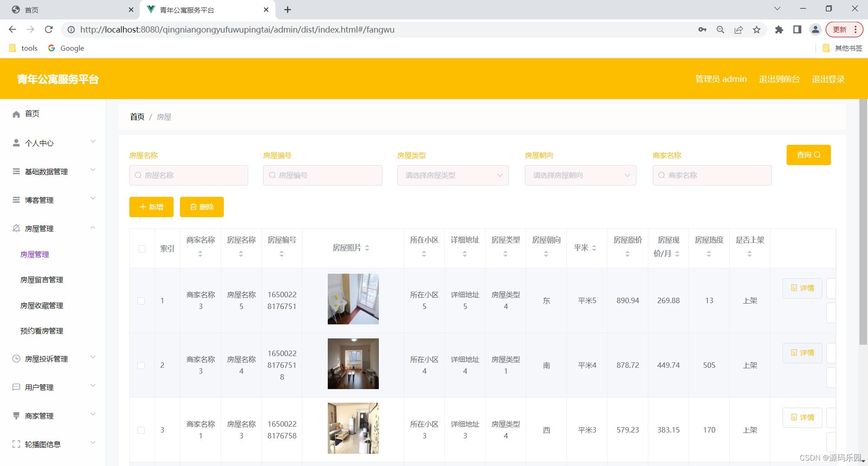Select the 房屋管理 pencil icon
Viewport: 868px width, 466px height.
pos(16,228)
